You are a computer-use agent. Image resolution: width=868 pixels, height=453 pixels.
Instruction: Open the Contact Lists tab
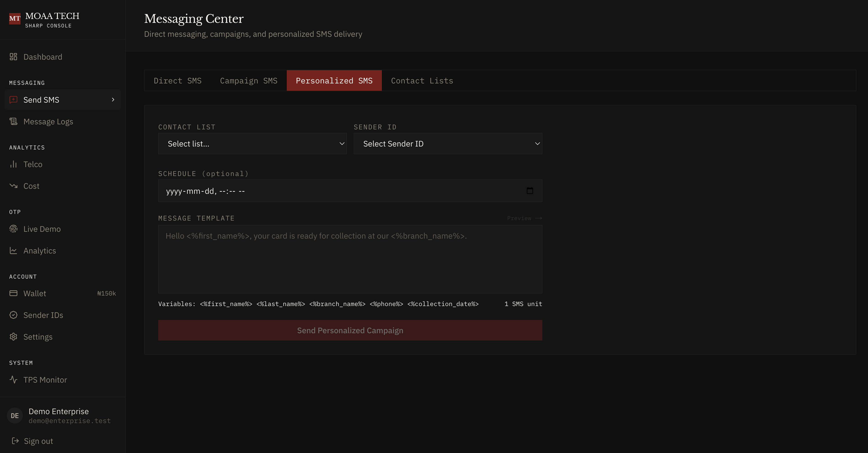422,81
